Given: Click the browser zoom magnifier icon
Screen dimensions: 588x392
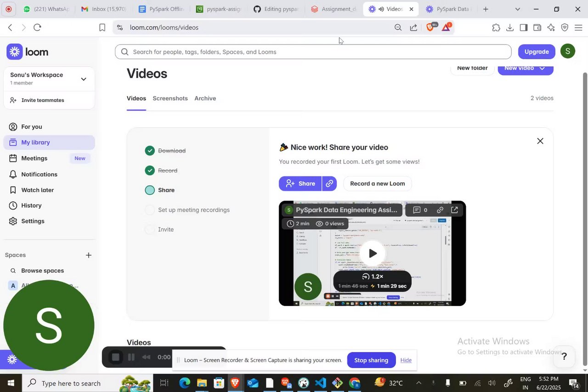Looking at the screenshot, I should [398, 28].
